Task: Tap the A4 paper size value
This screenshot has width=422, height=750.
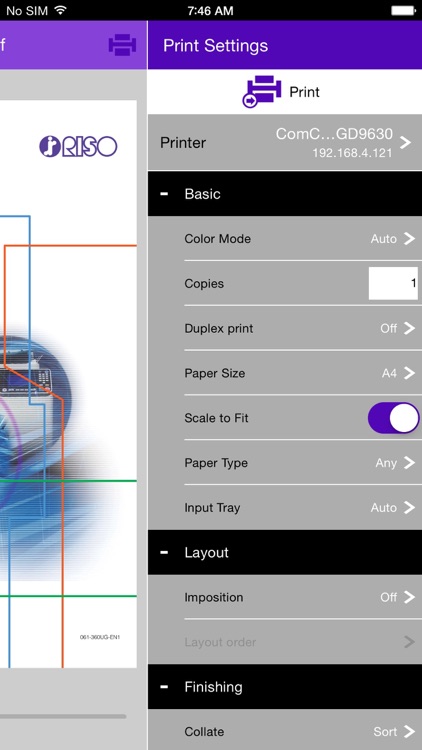Action: [389, 373]
